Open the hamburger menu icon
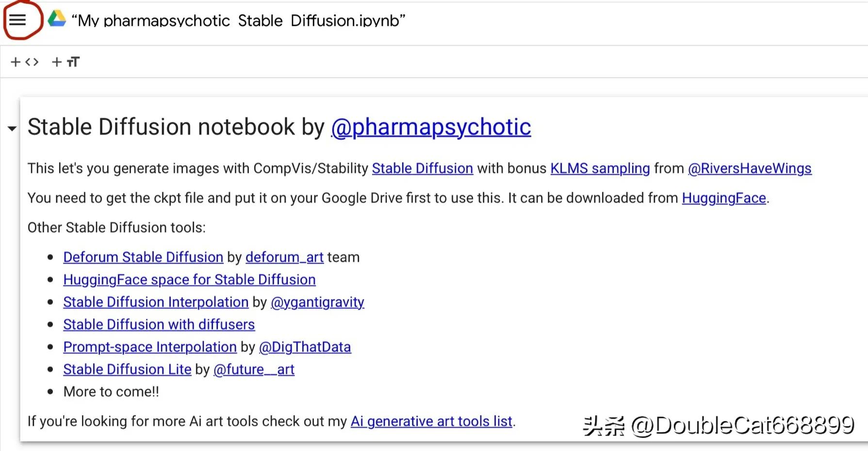The width and height of the screenshot is (868, 451). tap(17, 20)
